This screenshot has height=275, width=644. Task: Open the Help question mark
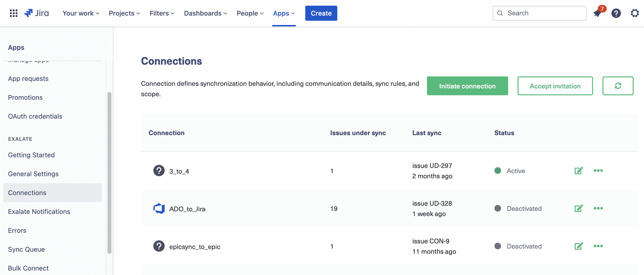click(x=616, y=13)
